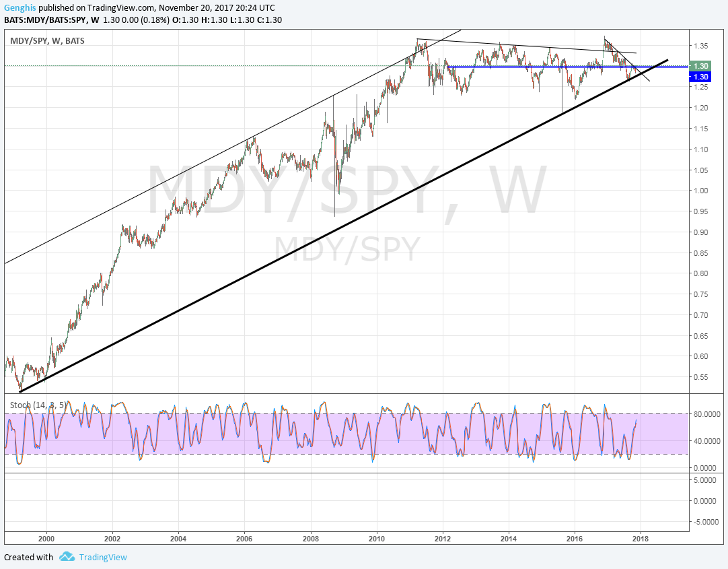Select the Stoch (14, 3, 5) indicator label
This screenshot has height=569, width=728.
38,405
